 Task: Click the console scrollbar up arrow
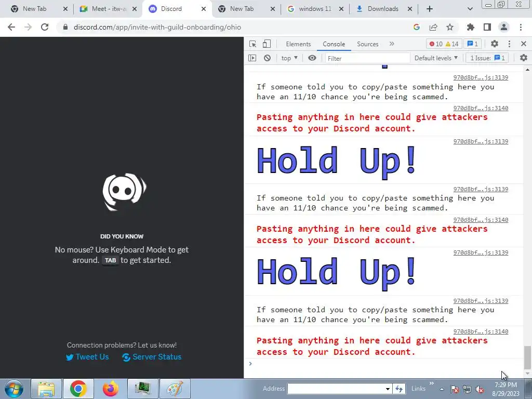click(x=527, y=70)
